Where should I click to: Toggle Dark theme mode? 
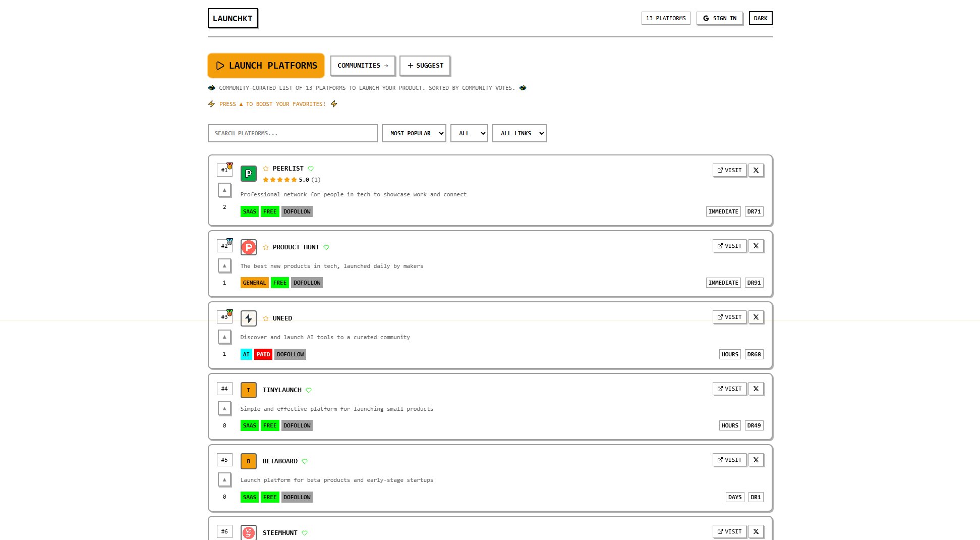coord(761,18)
